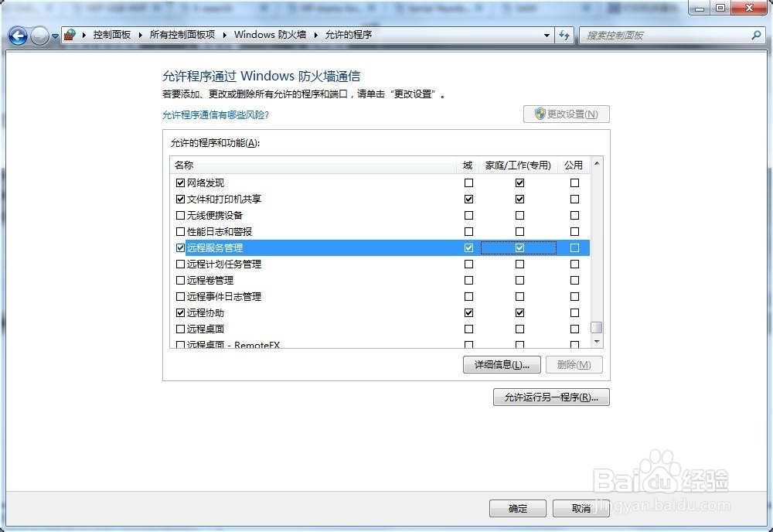Tick the 域 checkbox for 网络发现
Viewport: 773px width, 532px height.
pyautogui.click(x=469, y=183)
